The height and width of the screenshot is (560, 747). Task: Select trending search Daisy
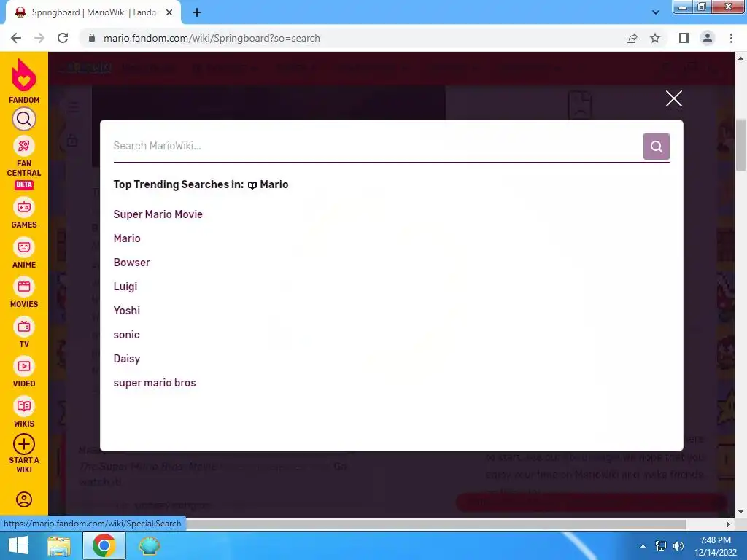tap(127, 359)
